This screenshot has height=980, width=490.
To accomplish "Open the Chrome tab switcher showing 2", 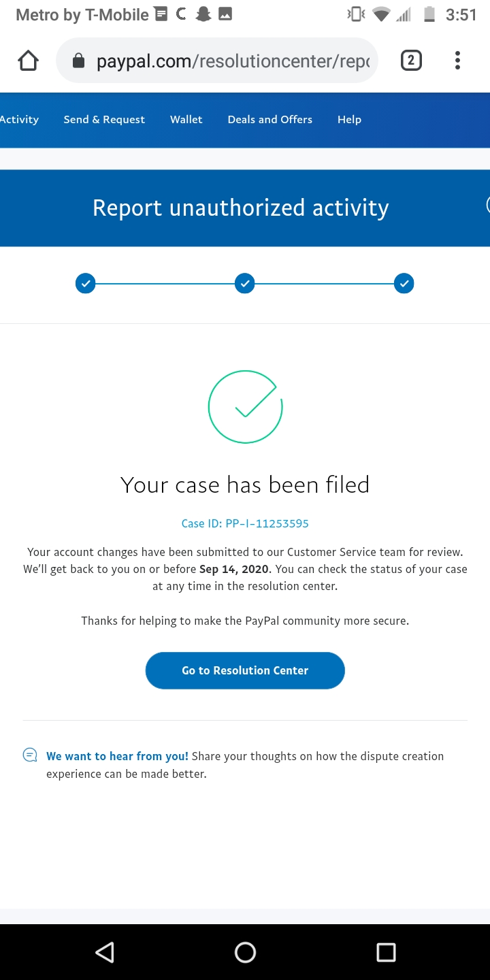I will click(x=411, y=60).
